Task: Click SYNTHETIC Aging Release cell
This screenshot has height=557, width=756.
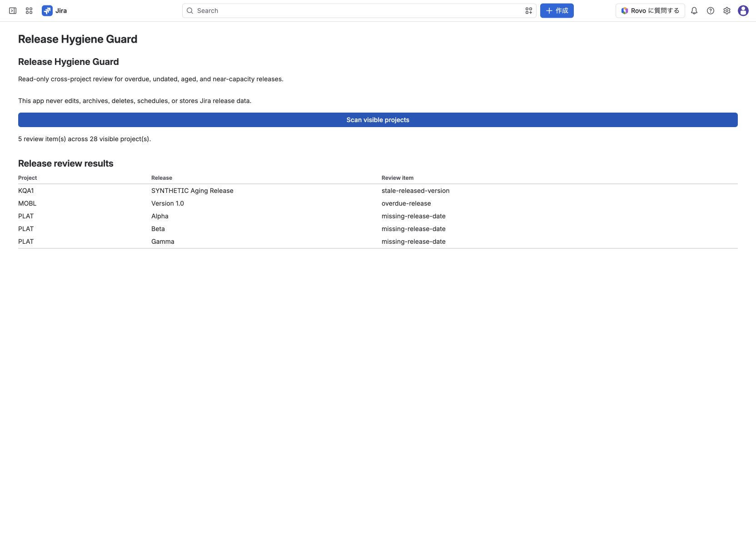Action: [x=192, y=191]
